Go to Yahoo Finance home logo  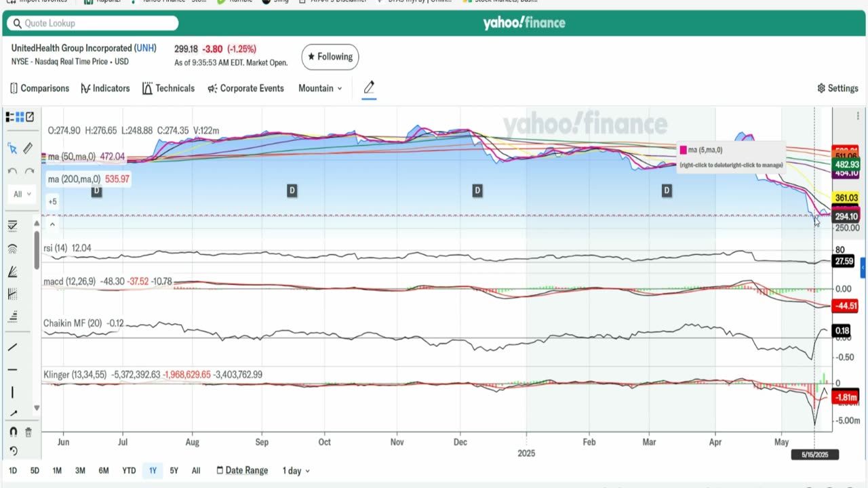[x=524, y=23]
